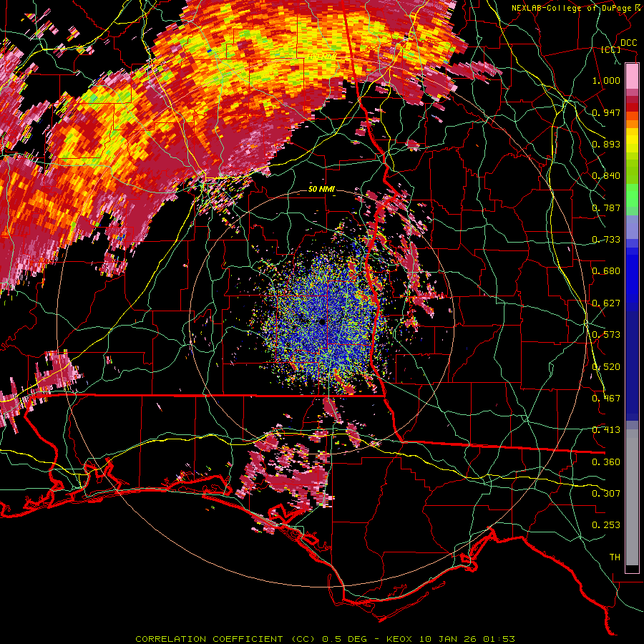Select the 0.840 legend value

coord(606,176)
